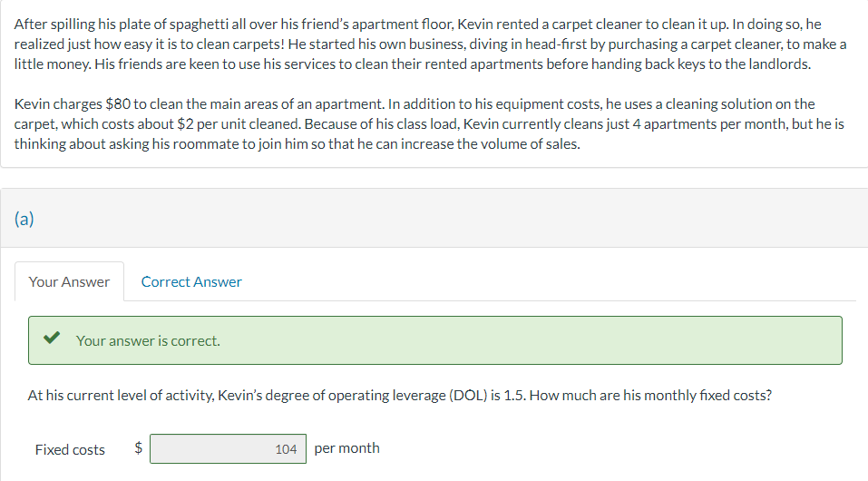Click the "Fixed costs" field label
868x481 pixels.
click(x=70, y=449)
